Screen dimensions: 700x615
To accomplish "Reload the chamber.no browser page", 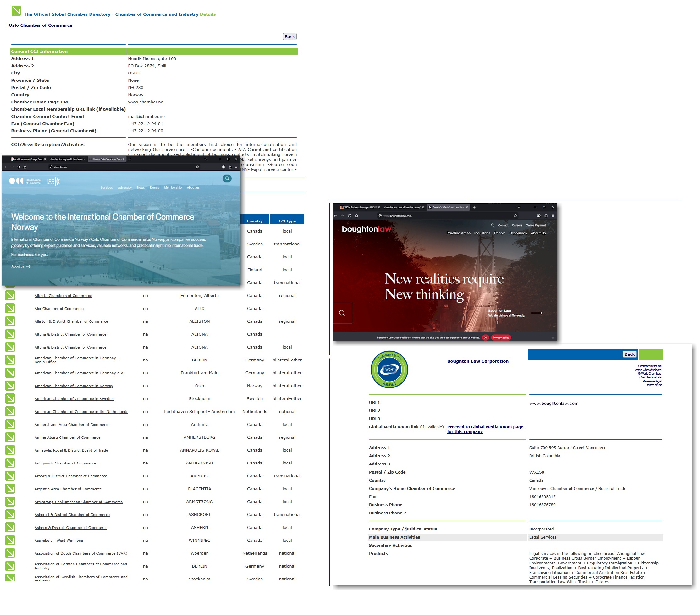I will pos(19,167).
